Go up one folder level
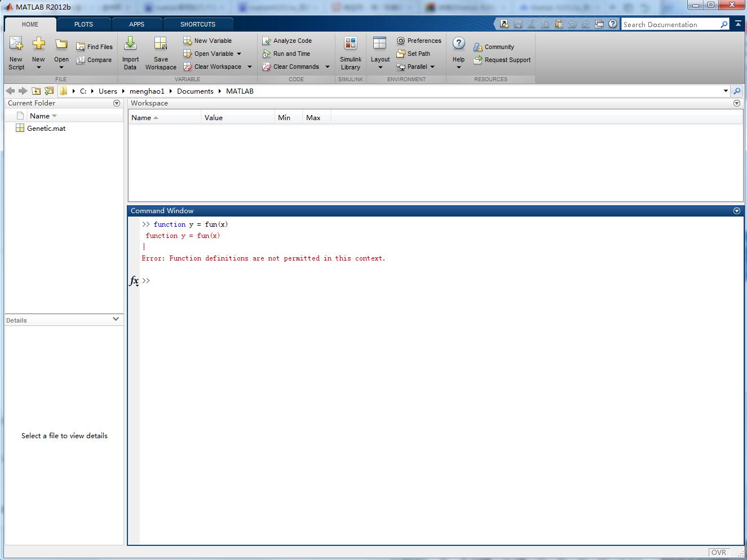 point(36,91)
